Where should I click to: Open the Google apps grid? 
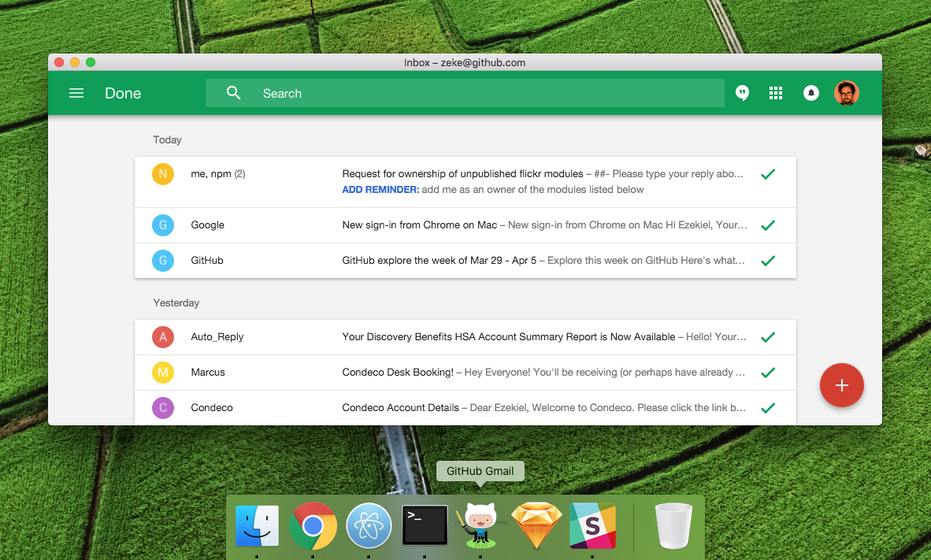point(776,93)
